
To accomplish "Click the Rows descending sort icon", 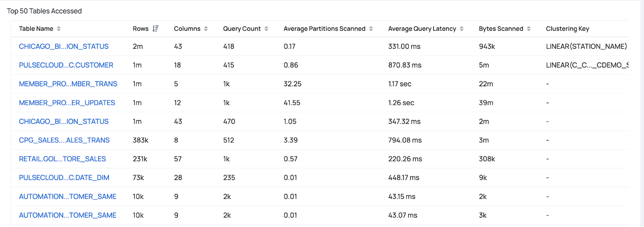I will pos(156,29).
